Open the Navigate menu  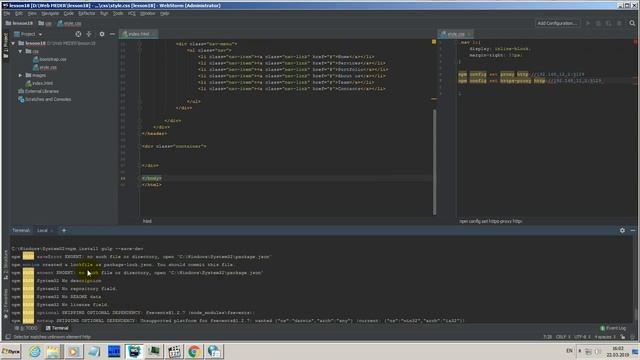pos(50,13)
